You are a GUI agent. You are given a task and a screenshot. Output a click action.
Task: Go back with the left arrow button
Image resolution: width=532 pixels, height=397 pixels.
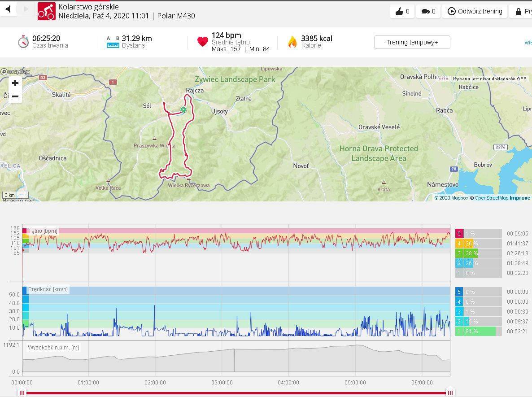8,9
